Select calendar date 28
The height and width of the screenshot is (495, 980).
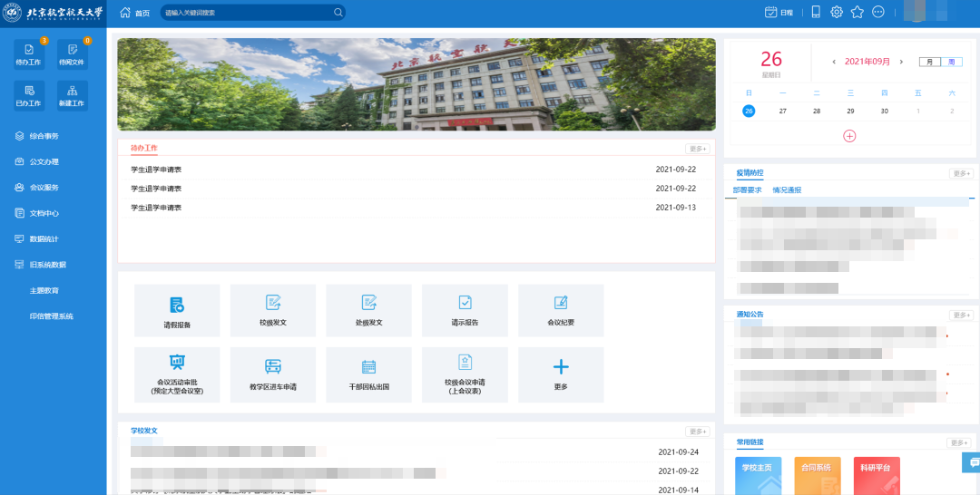[817, 112]
